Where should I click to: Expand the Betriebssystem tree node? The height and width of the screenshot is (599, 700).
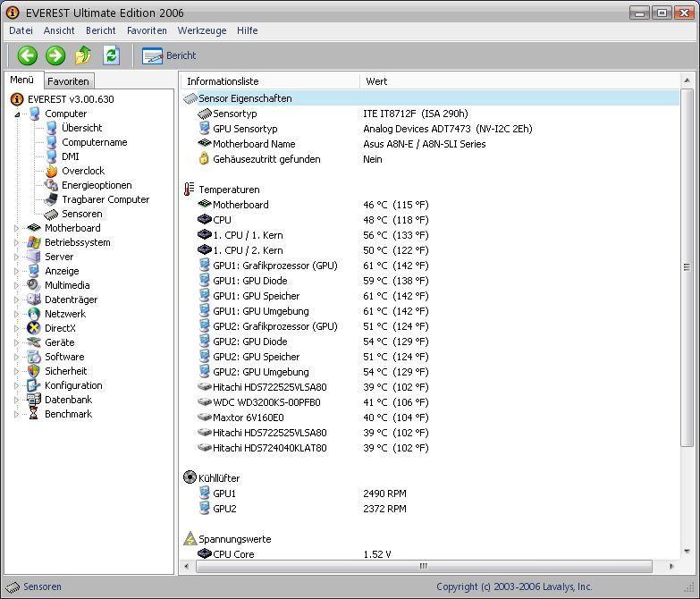[16, 242]
